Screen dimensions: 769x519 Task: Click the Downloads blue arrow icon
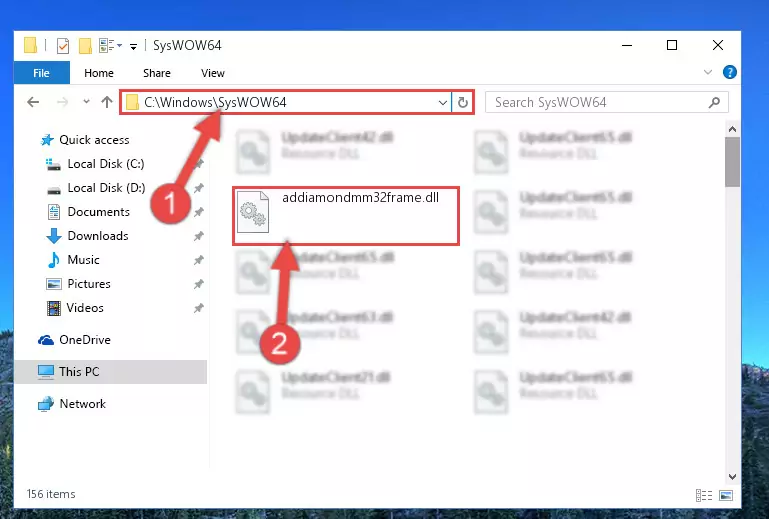point(54,236)
